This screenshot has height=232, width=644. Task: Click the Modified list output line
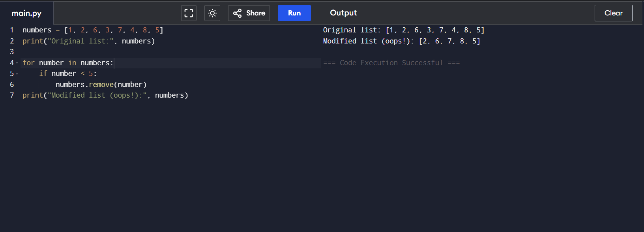(x=401, y=41)
